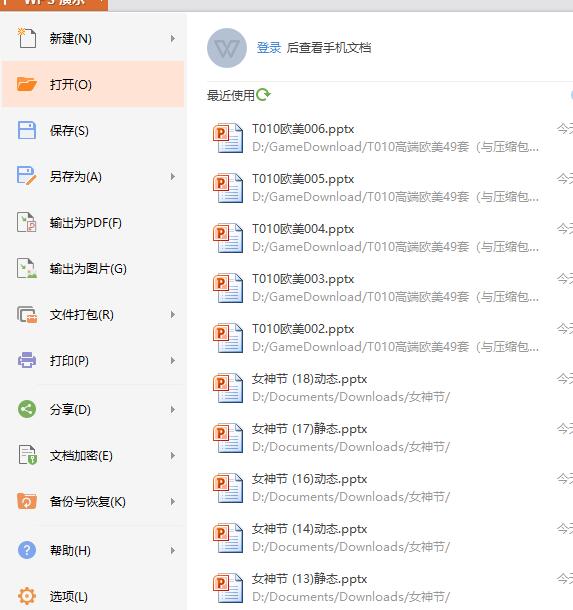Viewport: 573px width, 610px height.
Task: Expand the 新建(N) submenu arrow
Action: pyautogui.click(x=173, y=38)
